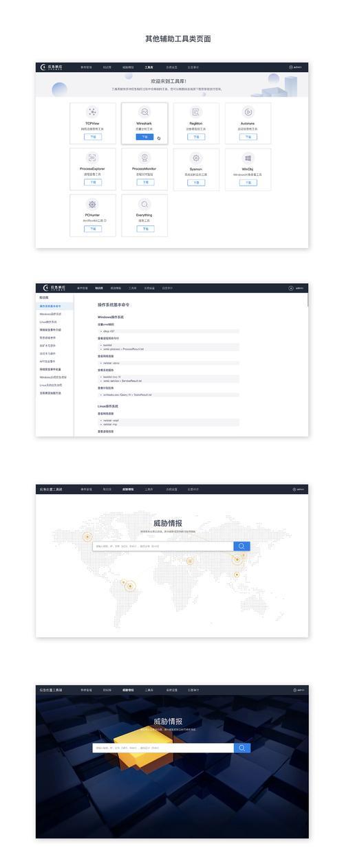Screen dimensions: 344x868
Task: Click the RegMon tool icon
Action: tap(196, 112)
